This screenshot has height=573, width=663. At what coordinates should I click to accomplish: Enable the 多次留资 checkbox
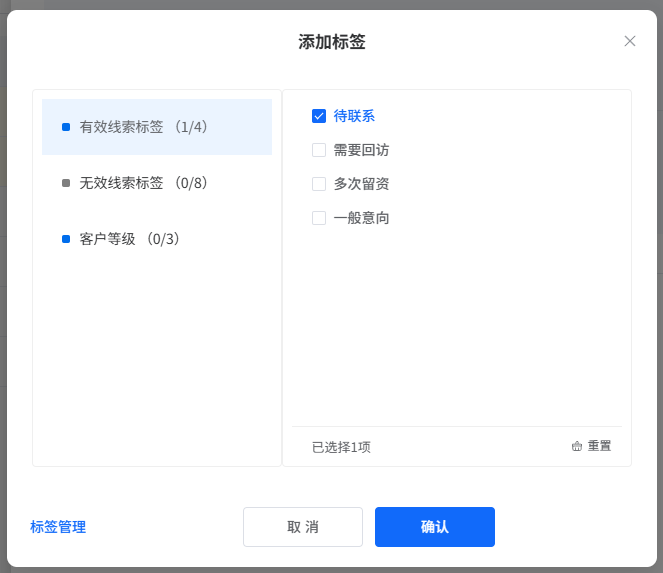[319, 184]
